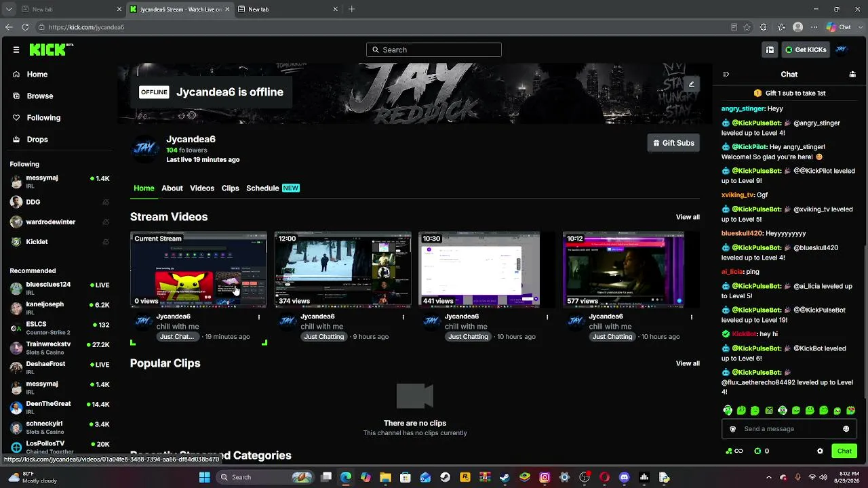
Task: Click the green Chat send button
Action: point(844,451)
